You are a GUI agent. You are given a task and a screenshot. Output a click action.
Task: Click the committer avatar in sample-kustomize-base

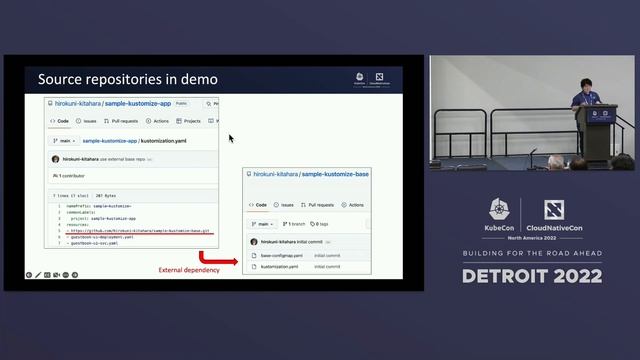[x=254, y=242]
